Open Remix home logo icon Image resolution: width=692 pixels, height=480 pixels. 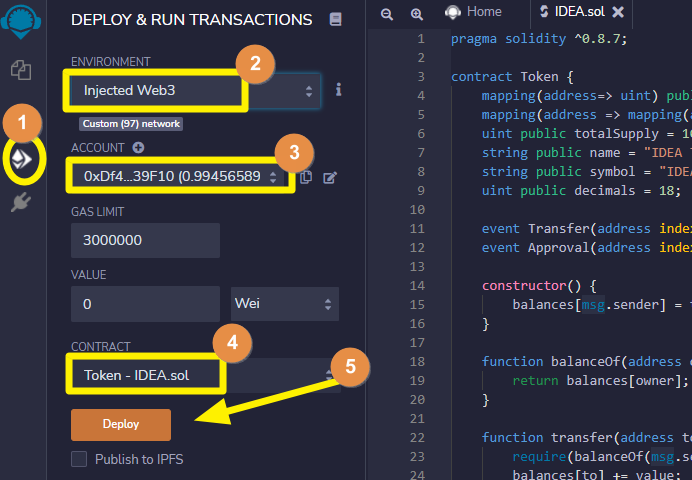point(21,21)
